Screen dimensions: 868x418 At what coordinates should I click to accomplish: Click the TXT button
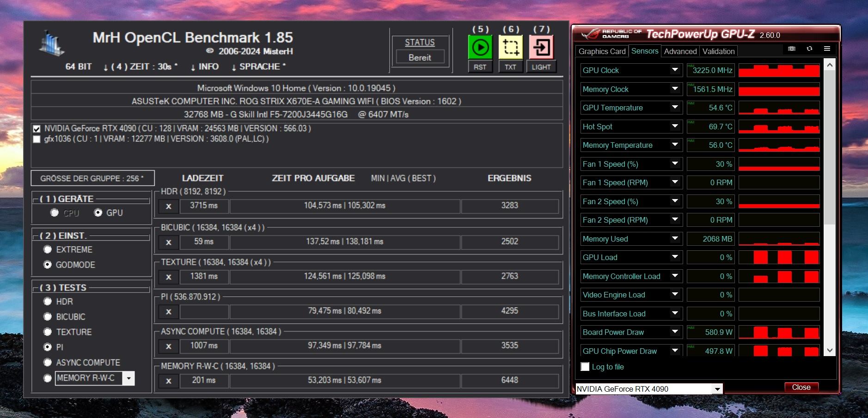[510, 67]
